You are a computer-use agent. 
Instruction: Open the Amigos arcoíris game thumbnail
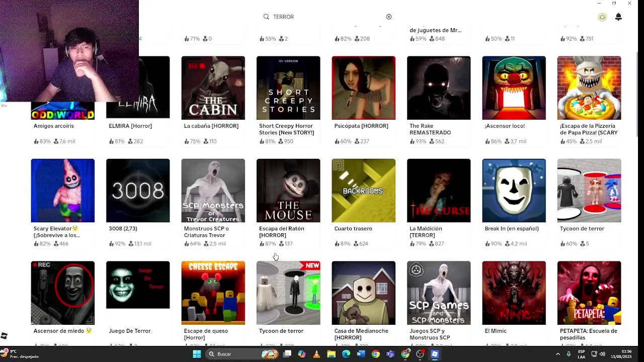tap(62, 111)
